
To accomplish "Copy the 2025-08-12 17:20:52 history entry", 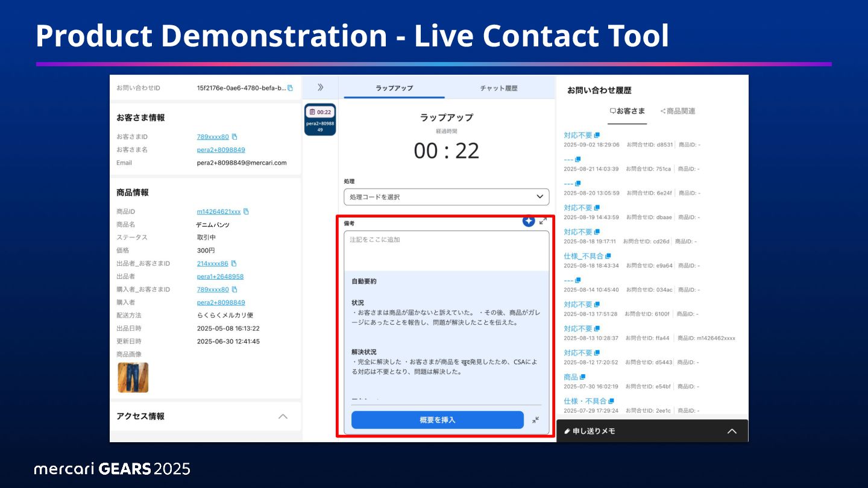I will coord(597,352).
